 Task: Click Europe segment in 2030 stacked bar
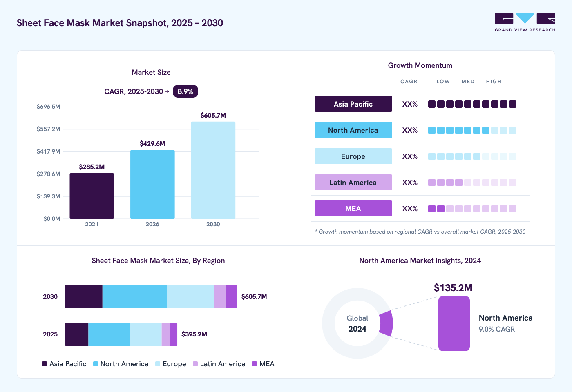coord(190,296)
